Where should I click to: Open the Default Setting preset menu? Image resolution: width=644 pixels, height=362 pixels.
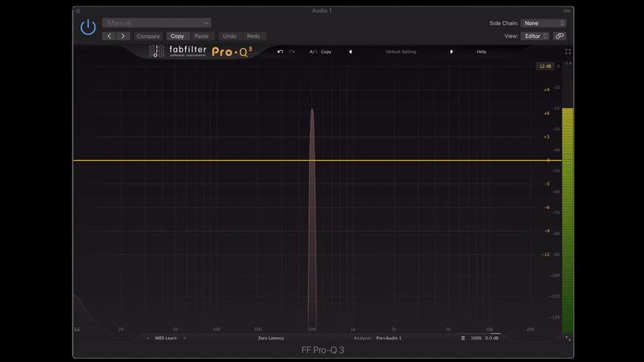(x=401, y=51)
